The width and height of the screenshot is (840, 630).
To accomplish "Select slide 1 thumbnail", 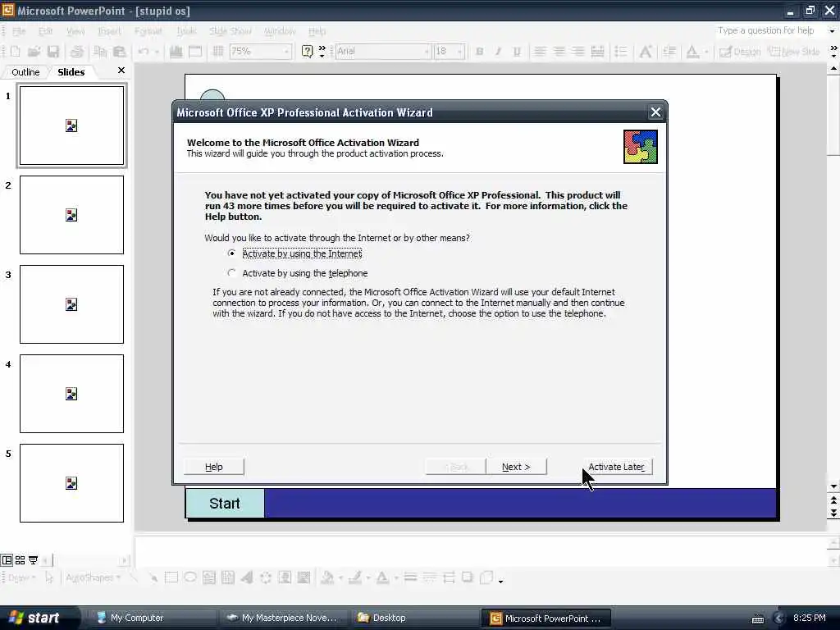I will 72,126.
